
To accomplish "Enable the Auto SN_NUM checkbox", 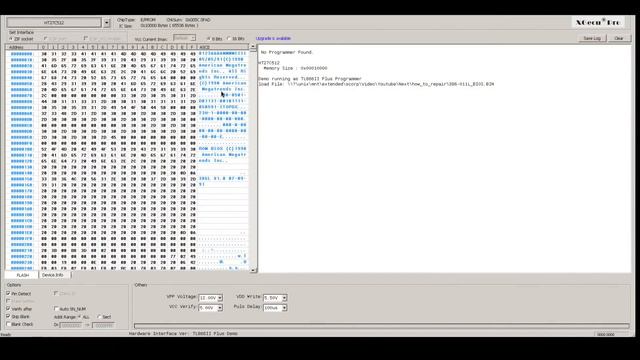I will pos(56,309).
